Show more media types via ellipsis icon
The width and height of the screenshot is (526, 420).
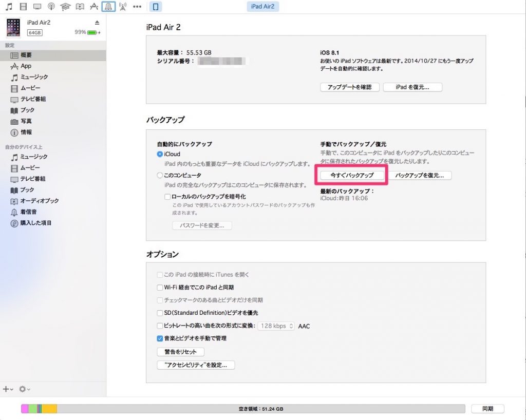[137, 6]
